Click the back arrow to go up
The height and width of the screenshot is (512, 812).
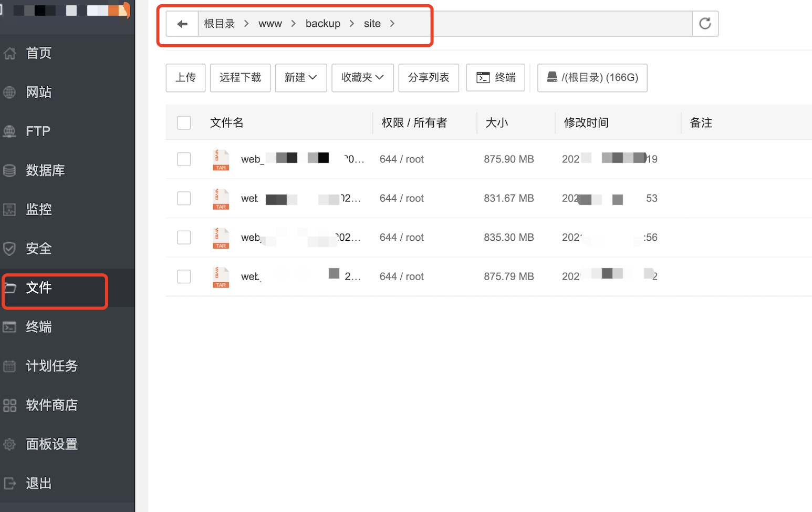click(x=181, y=23)
